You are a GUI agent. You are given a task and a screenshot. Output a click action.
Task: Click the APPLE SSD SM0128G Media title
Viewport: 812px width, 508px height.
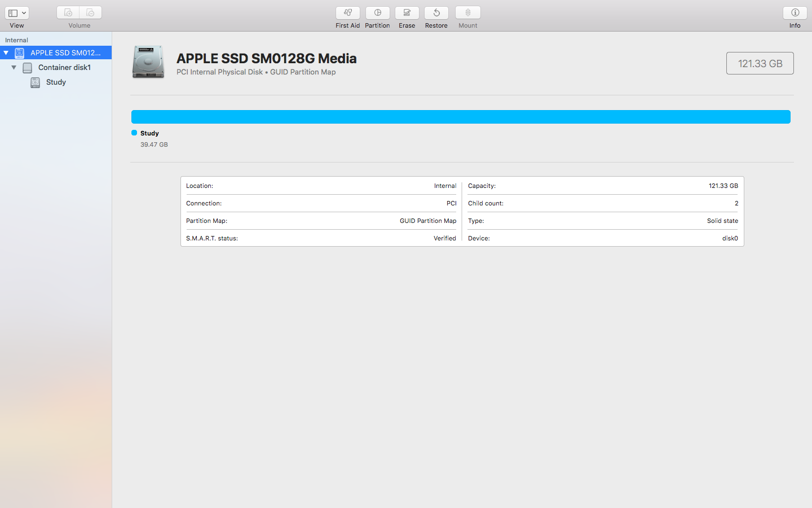(x=267, y=58)
